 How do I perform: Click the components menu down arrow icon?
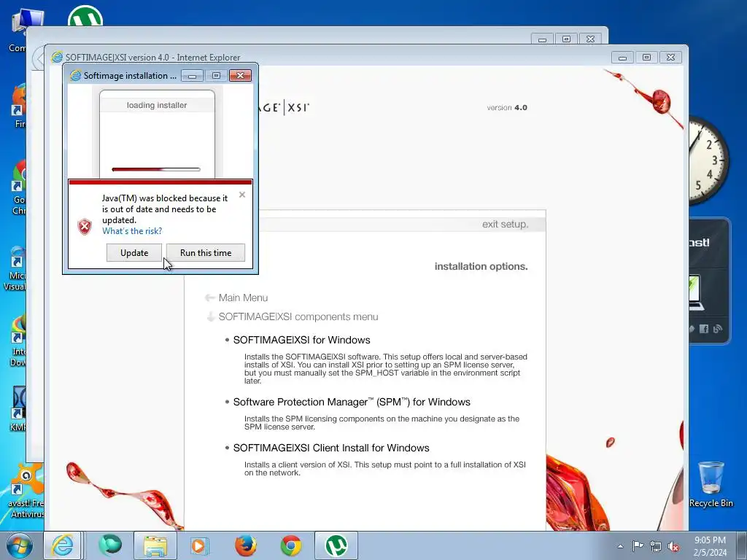click(211, 316)
